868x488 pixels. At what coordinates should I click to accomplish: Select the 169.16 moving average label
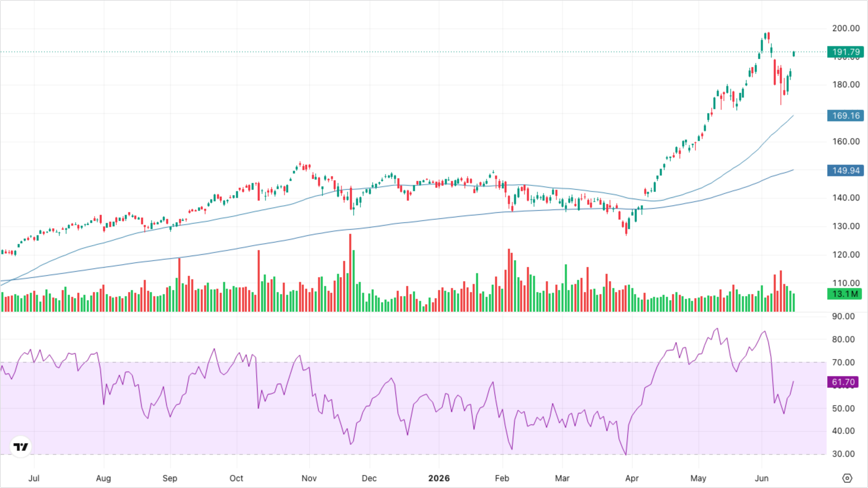[846, 116]
